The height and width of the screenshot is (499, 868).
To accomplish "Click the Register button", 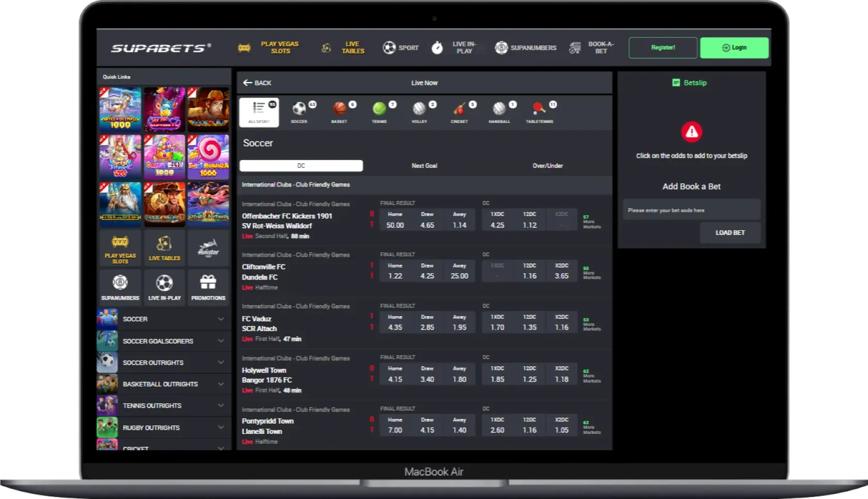I will tap(663, 48).
